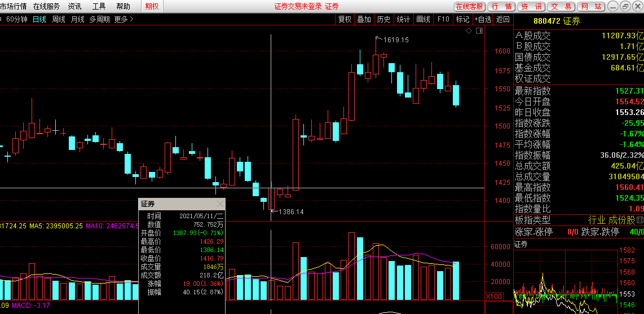Click the 最低指数 value 1524.35
644x314 pixels.
[629, 198]
